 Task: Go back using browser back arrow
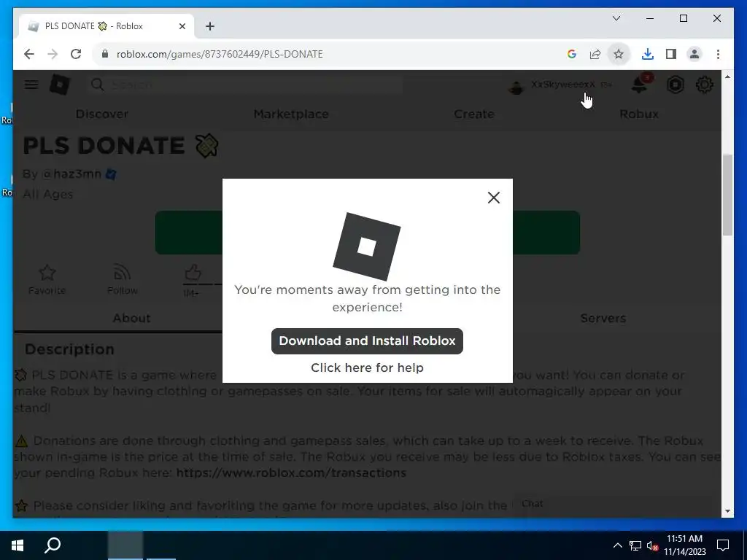pos(29,54)
